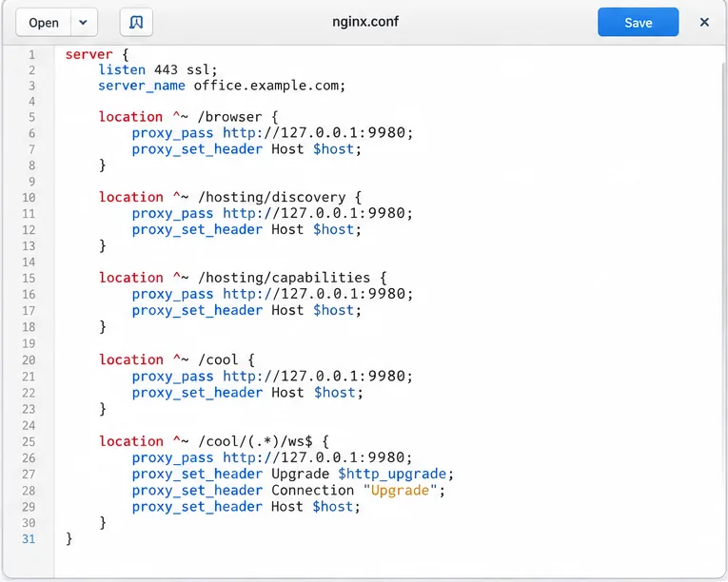Save the nginx.conf file

(x=638, y=22)
